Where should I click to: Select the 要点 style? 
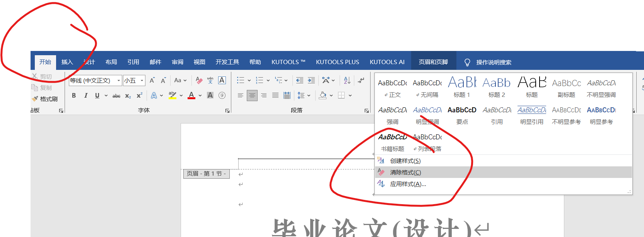pyautogui.click(x=462, y=115)
